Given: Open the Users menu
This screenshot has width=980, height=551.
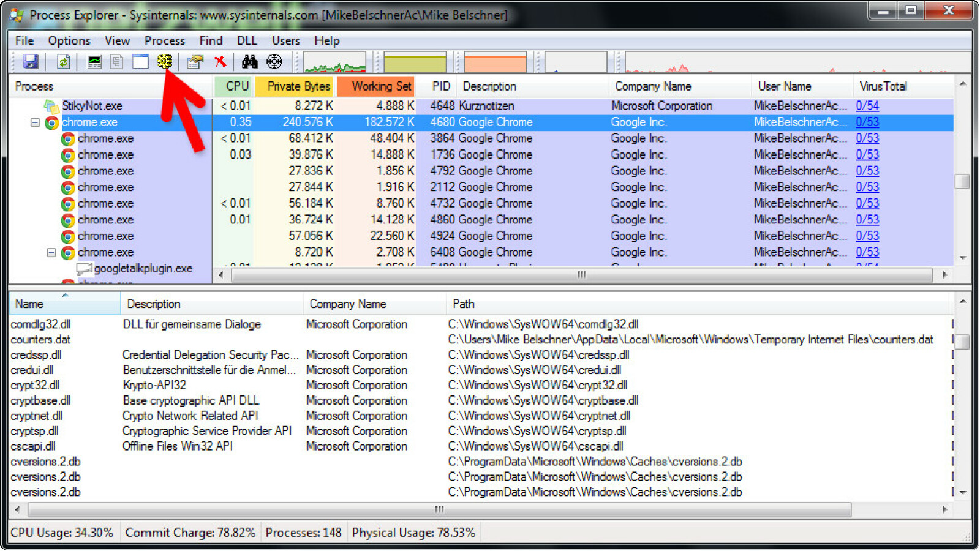Looking at the screenshot, I should pos(285,40).
